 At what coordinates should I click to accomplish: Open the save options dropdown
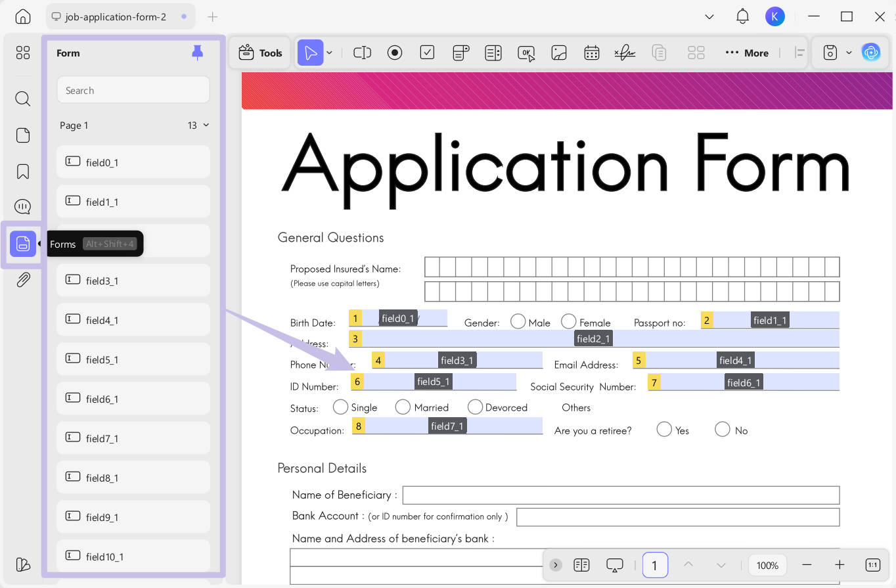pos(848,53)
